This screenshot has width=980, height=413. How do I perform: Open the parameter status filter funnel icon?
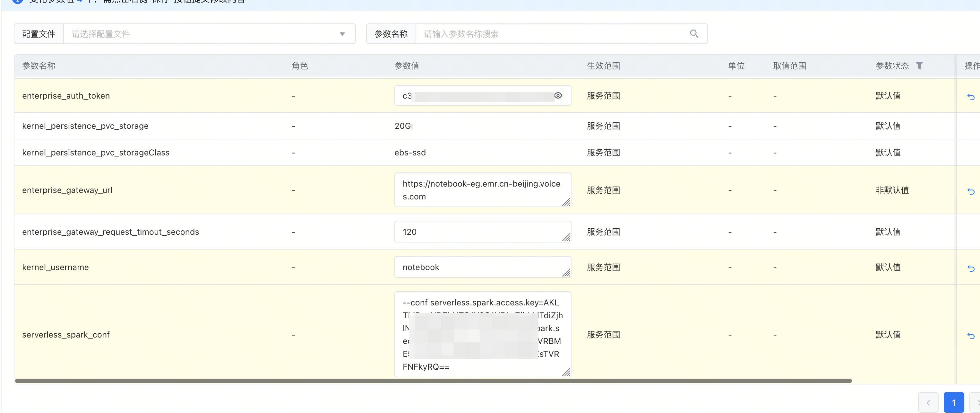[x=919, y=66]
